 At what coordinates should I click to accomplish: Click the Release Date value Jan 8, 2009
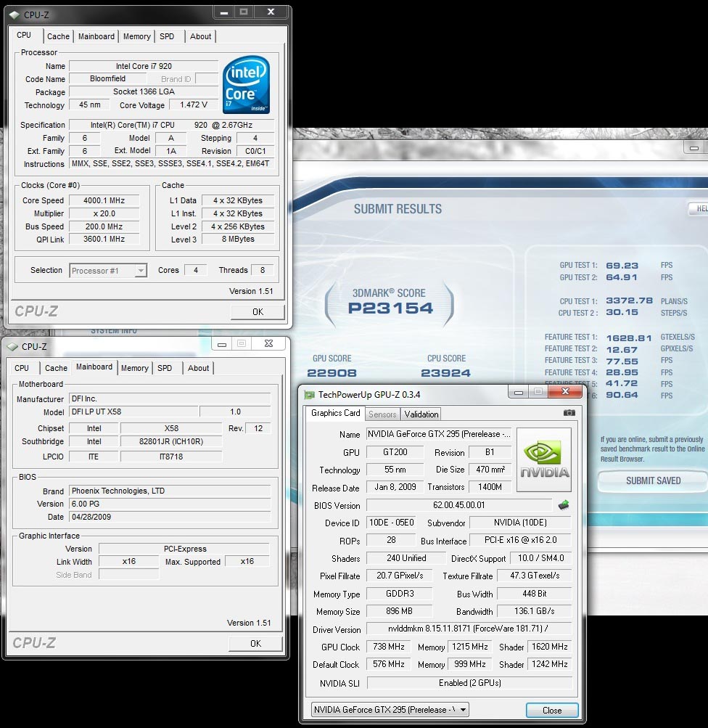tap(395, 487)
